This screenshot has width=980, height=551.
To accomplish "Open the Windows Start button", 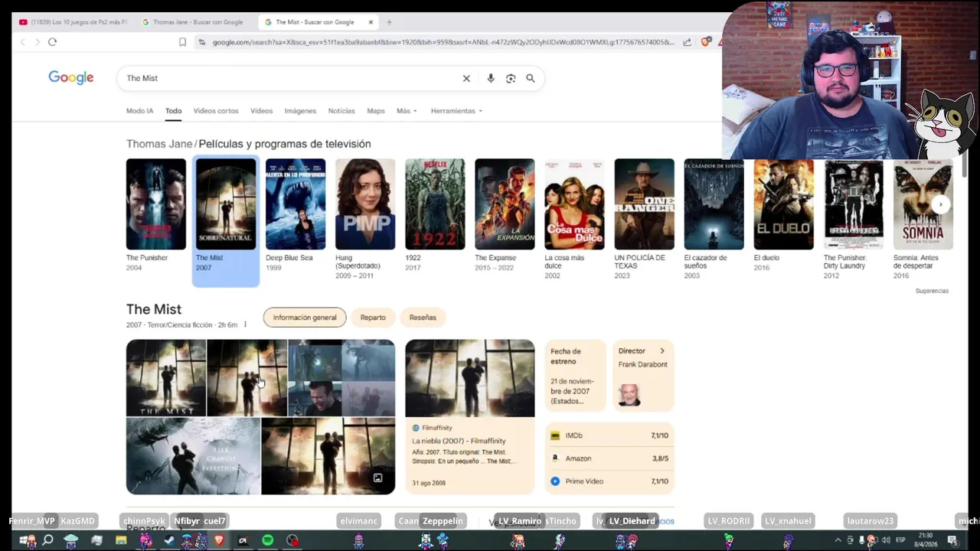I will coord(26,540).
